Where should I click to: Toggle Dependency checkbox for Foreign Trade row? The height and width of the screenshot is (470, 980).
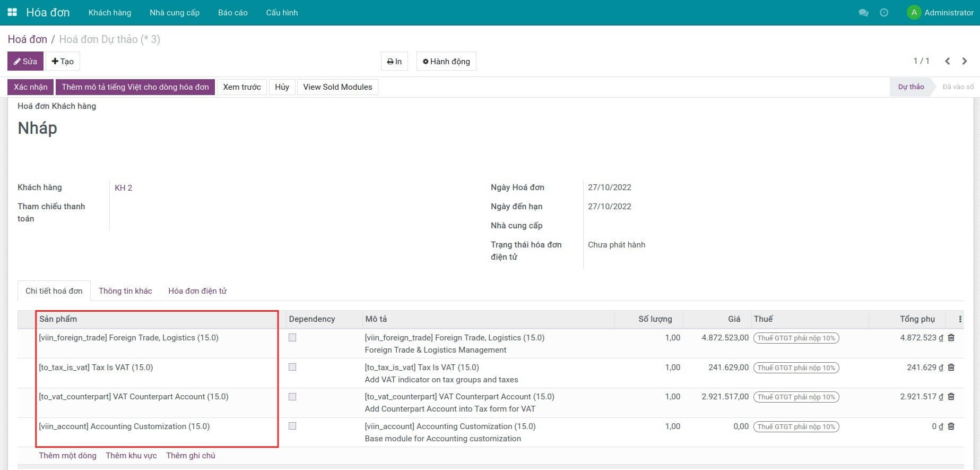(x=292, y=338)
